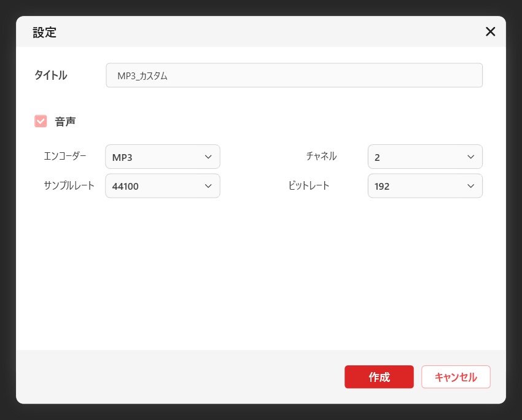
Task: Click the サンプルレート label
Action: pos(69,185)
